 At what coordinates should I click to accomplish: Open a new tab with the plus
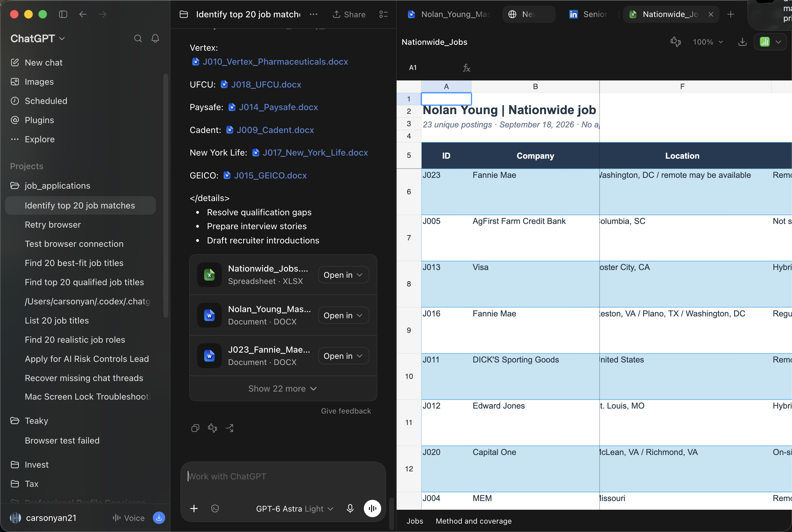(731, 14)
